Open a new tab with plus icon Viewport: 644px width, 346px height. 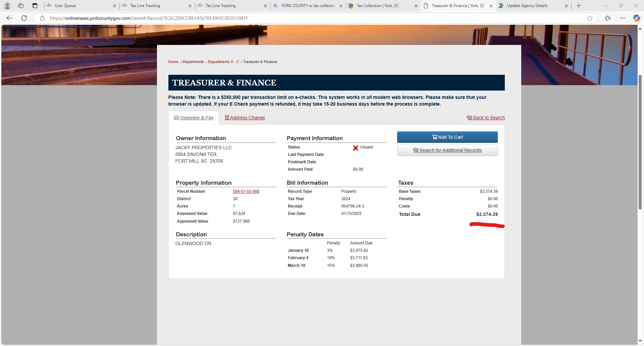pos(579,6)
